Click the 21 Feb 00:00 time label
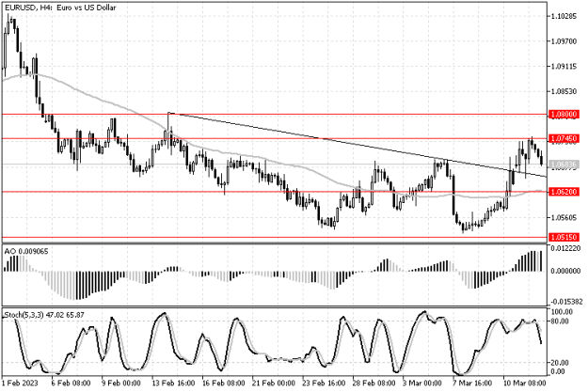 point(274,384)
